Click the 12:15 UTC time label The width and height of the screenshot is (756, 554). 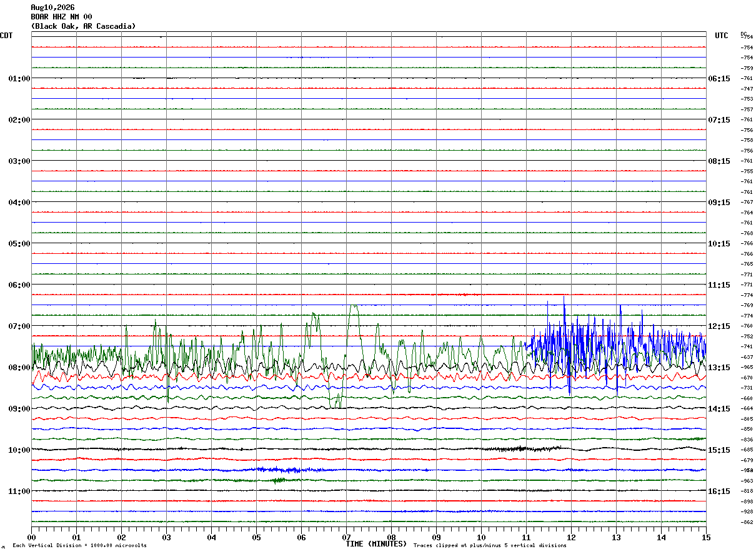(719, 326)
